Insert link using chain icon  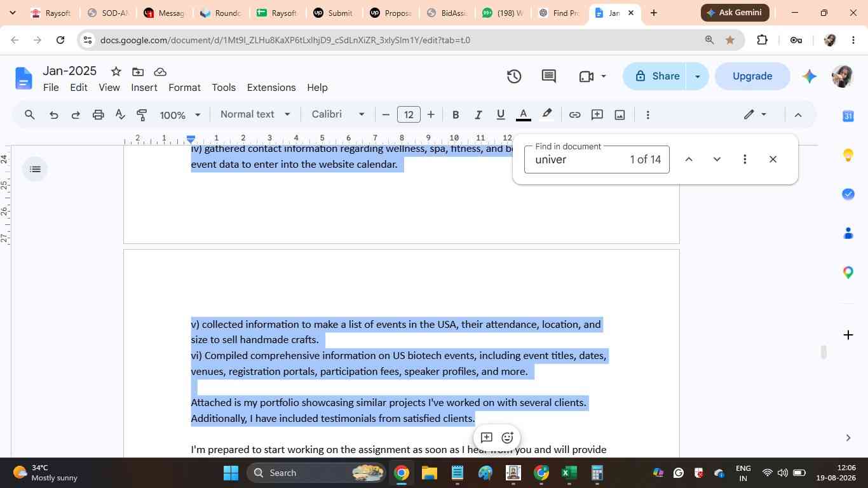[574, 114]
